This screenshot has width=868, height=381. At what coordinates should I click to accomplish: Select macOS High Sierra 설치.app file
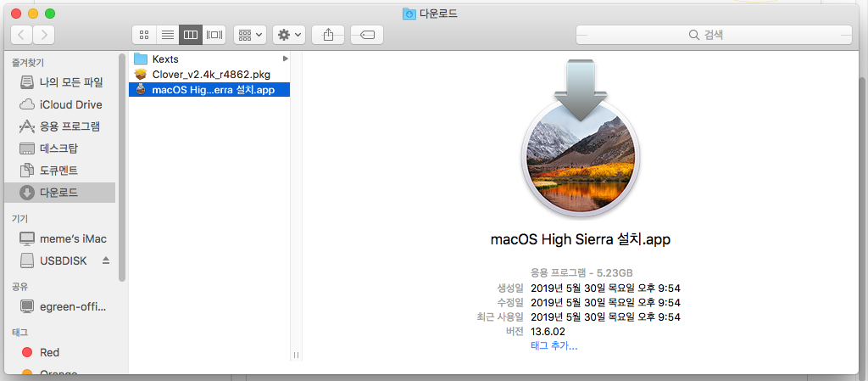(x=209, y=89)
